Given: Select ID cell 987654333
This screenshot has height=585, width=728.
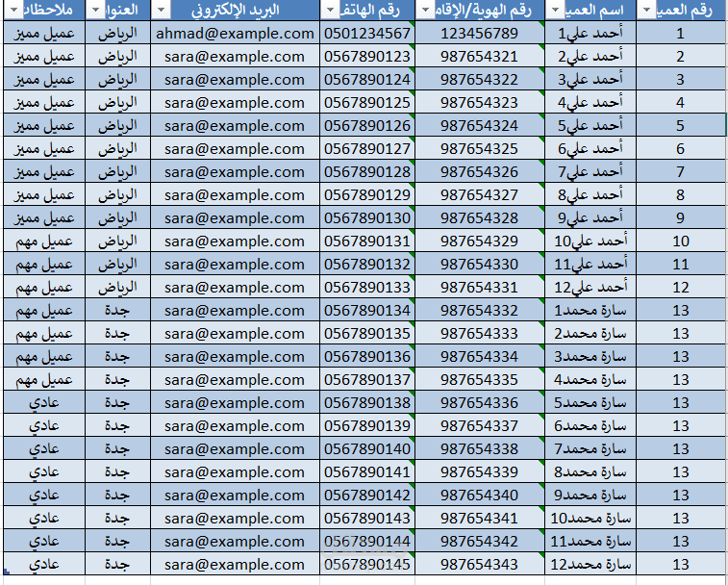Looking at the screenshot, I should [480, 334].
